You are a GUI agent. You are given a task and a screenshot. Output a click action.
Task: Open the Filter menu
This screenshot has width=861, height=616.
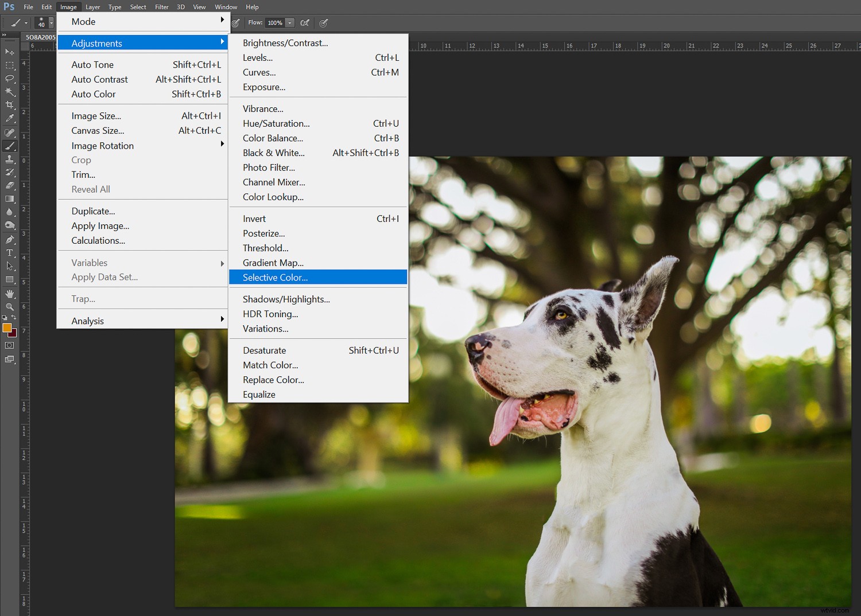point(161,7)
